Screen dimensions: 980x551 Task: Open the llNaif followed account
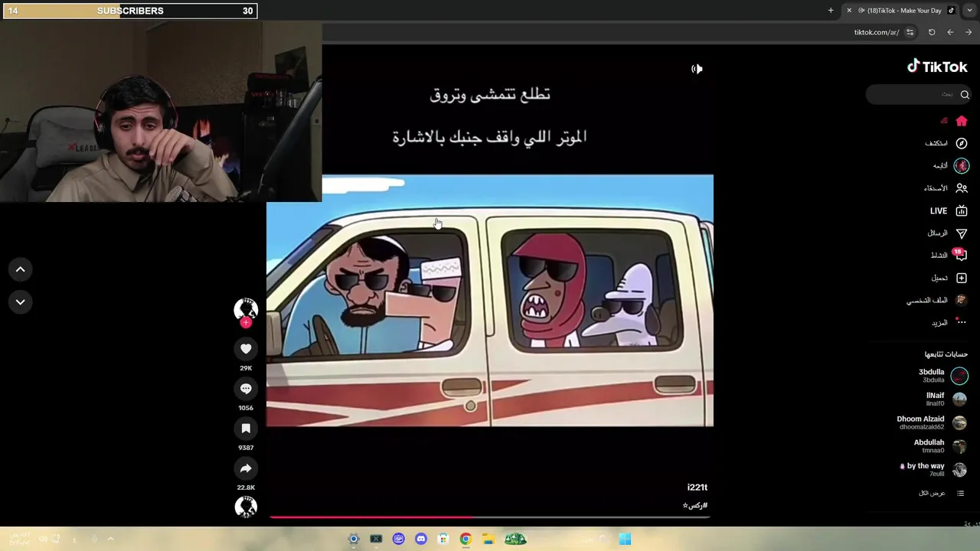pos(946,399)
